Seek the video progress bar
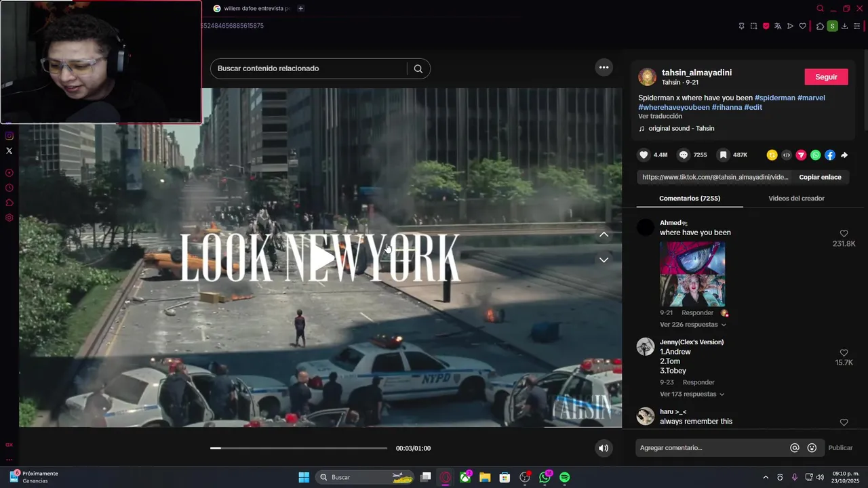This screenshot has height=488, width=868. pos(298,448)
